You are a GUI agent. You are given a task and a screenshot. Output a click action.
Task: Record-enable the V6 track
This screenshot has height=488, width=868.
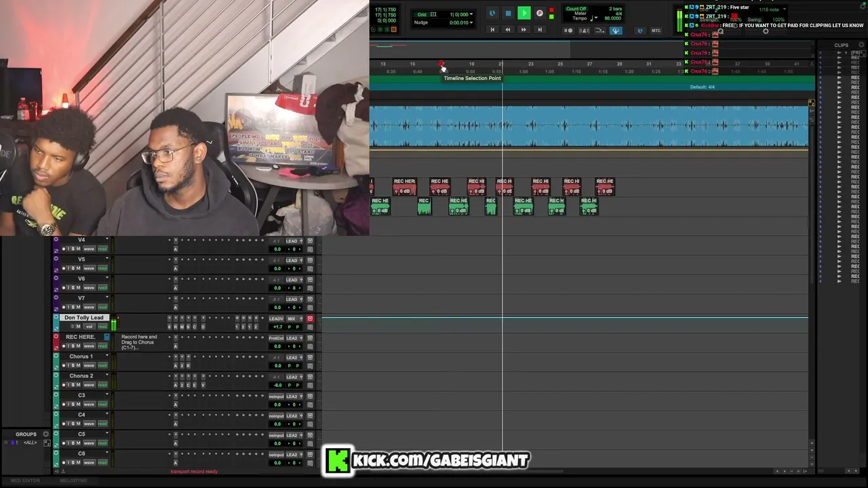click(x=64, y=288)
